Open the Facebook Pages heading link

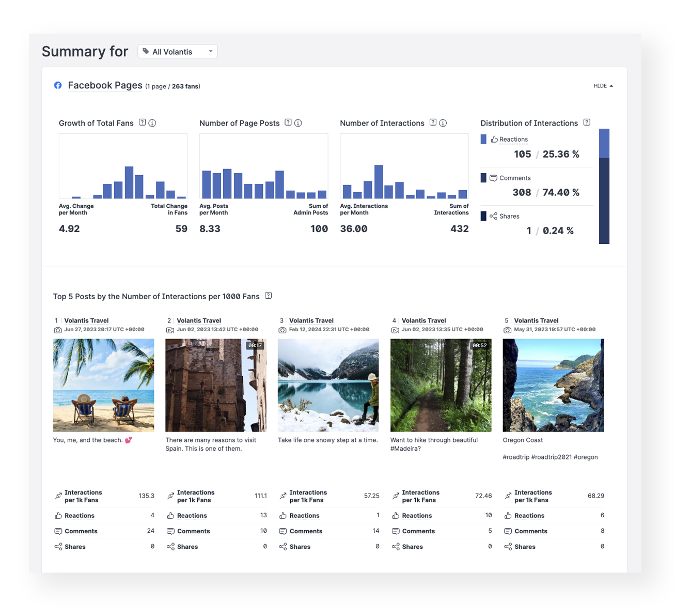pos(105,85)
